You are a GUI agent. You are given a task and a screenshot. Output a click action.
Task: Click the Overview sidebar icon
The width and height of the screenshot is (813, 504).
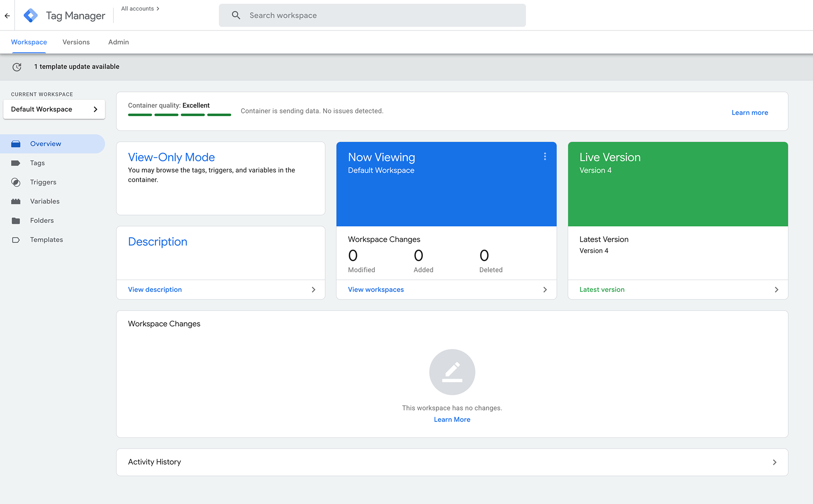click(x=16, y=144)
